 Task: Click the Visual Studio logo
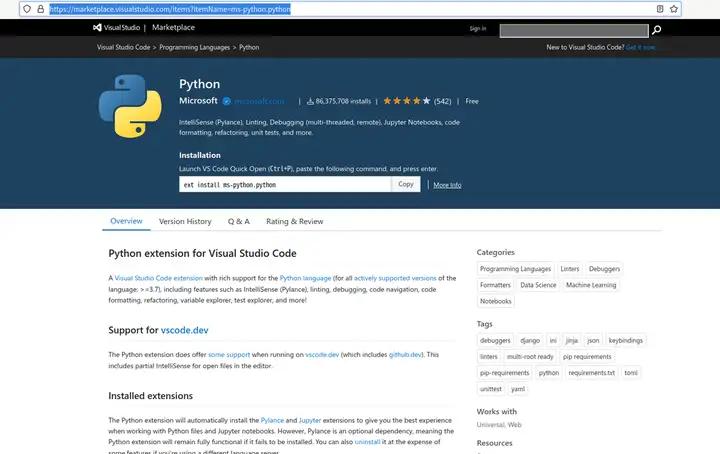(x=117, y=28)
